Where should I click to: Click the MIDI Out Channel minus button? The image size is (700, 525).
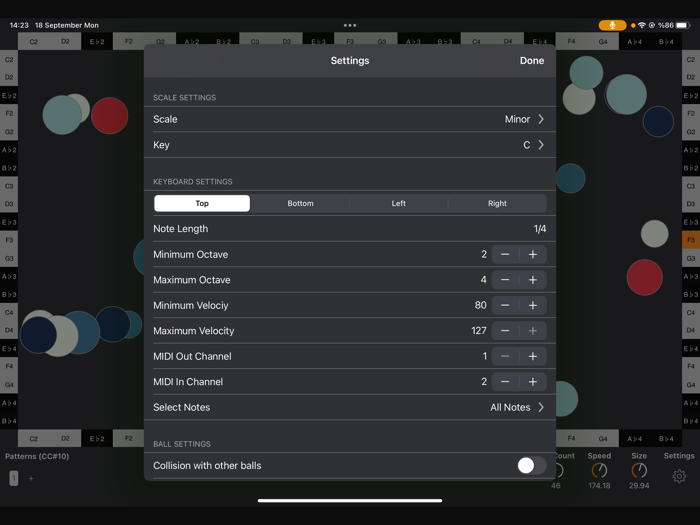coord(505,356)
